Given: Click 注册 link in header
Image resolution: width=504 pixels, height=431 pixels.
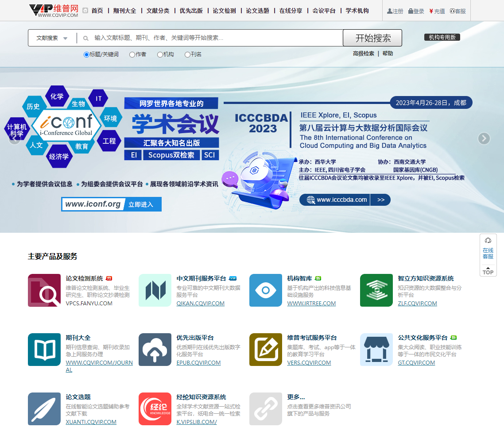Looking at the screenshot, I should tap(395, 11).
